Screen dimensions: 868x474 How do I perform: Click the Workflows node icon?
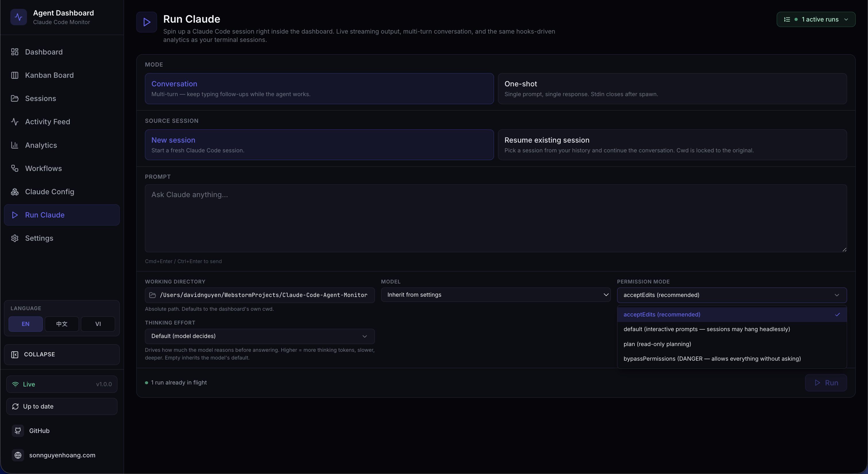(x=14, y=168)
